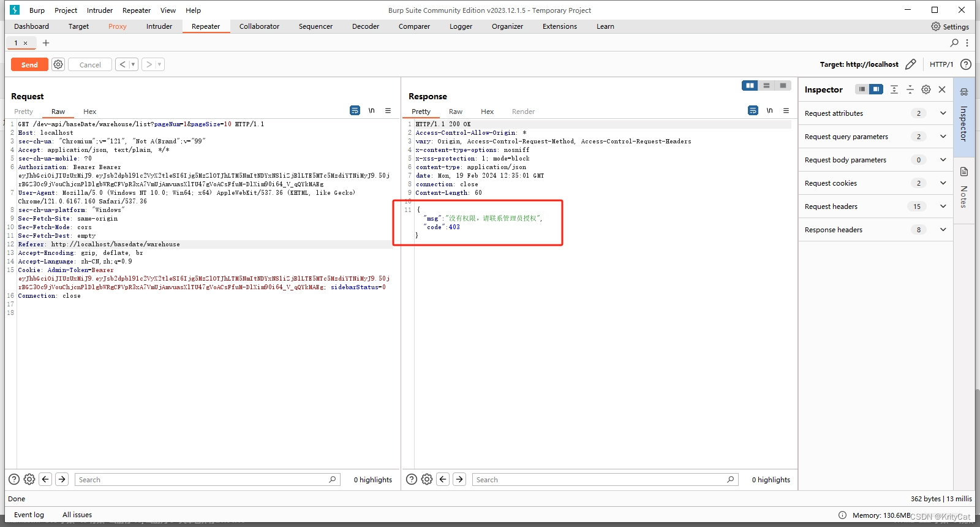This screenshot has height=527, width=980.
Task: Select top-bottom split layout view
Action: point(766,86)
